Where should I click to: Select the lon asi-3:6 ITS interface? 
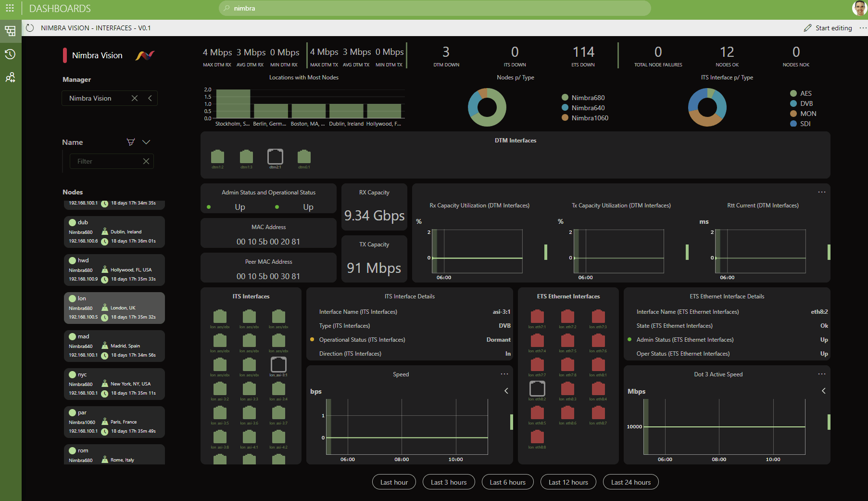249,413
